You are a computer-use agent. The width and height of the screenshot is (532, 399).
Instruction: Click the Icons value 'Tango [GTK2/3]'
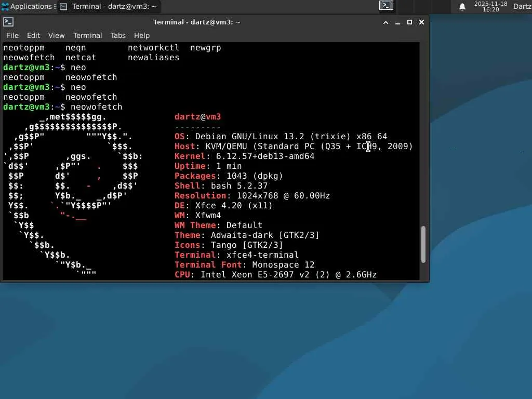pos(247,245)
